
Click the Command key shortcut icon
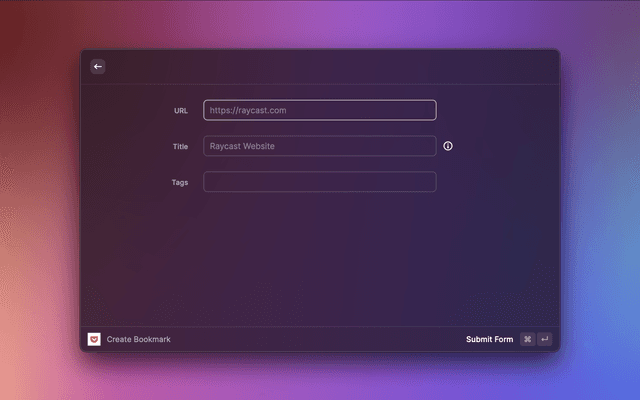527,339
